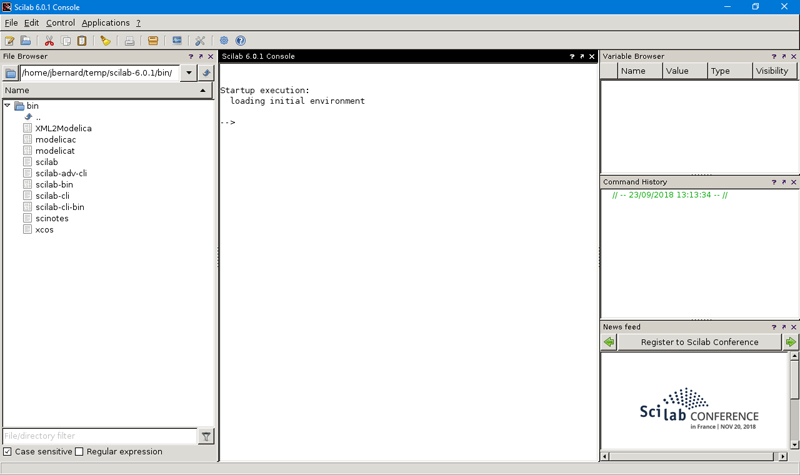Open the Applications menu

(x=106, y=23)
